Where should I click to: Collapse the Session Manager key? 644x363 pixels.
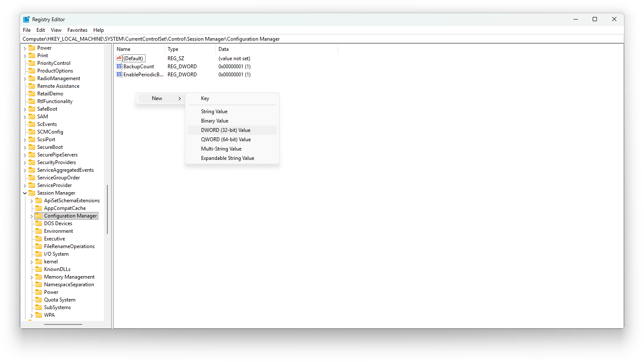coord(25,193)
